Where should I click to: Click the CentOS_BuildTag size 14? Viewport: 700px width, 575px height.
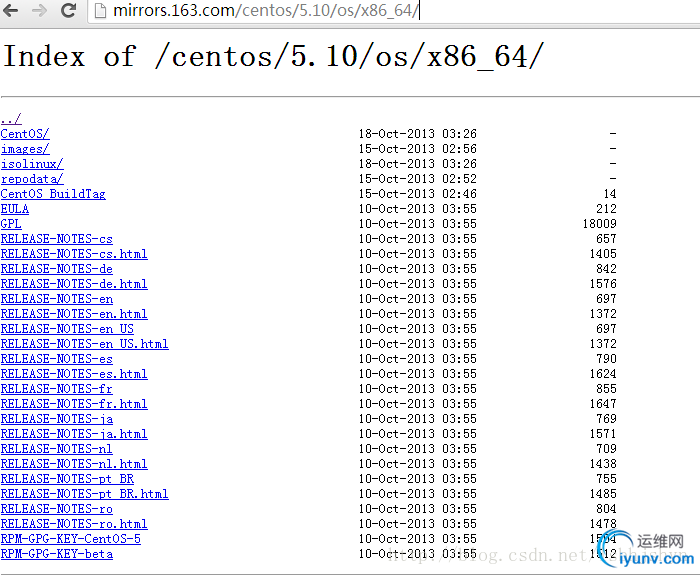tap(610, 194)
